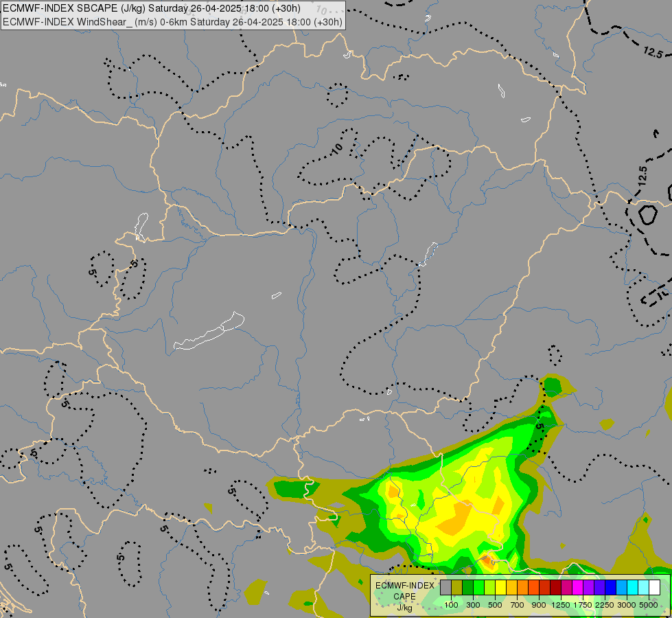Select the olive swatch in CAPE legend
The image size is (672, 618).
457,587
